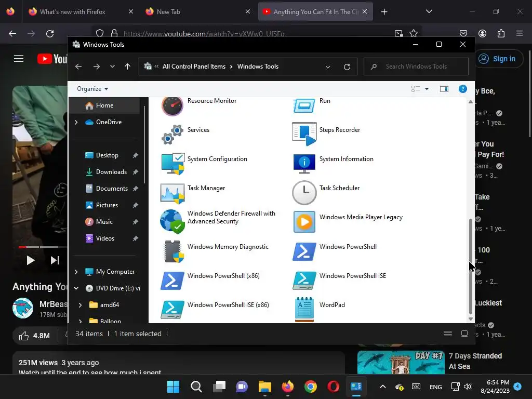This screenshot has width=532, height=399.
Task: Open Google Chrome from taskbar
Action: 311,387
